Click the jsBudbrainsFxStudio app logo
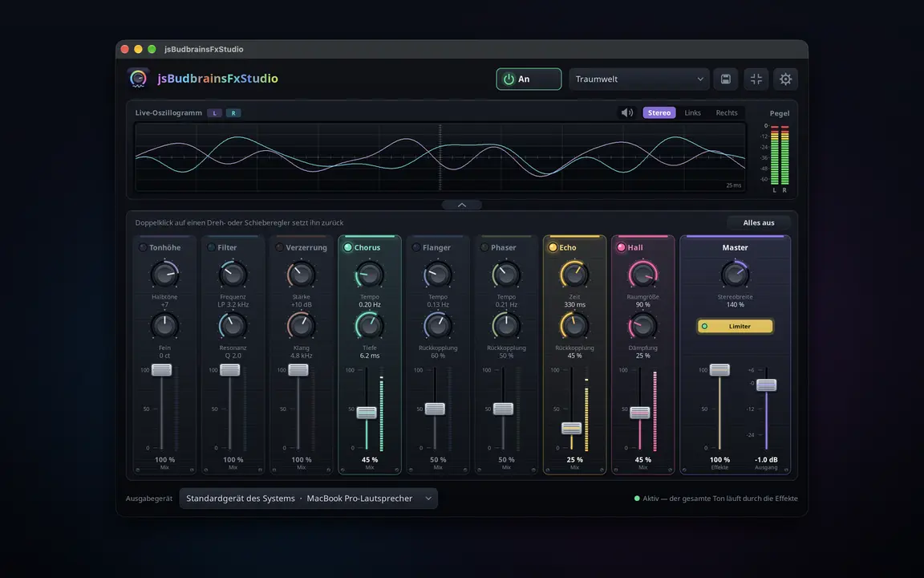The image size is (924, 578). click(138, 79)
